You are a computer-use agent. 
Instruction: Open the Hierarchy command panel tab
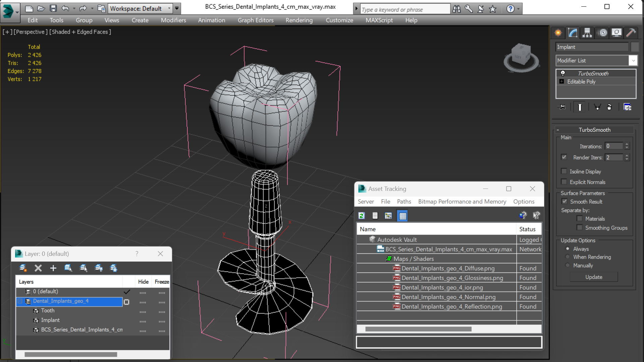pyautogui.click(x=587, y=32)
